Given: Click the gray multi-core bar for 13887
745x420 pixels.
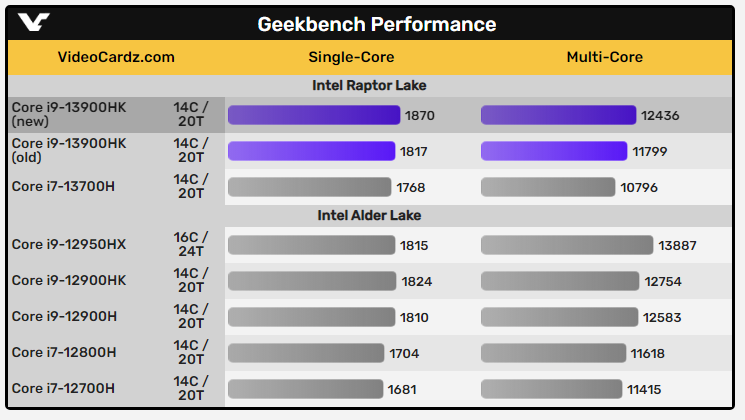Looking at the screenshot, I should (x=567, y=245).
